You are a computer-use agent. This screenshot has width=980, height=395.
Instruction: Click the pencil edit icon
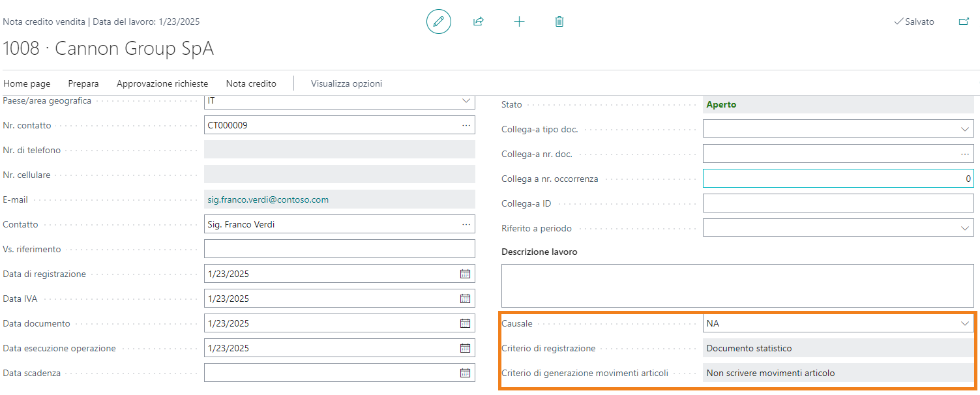coord(438,22)
